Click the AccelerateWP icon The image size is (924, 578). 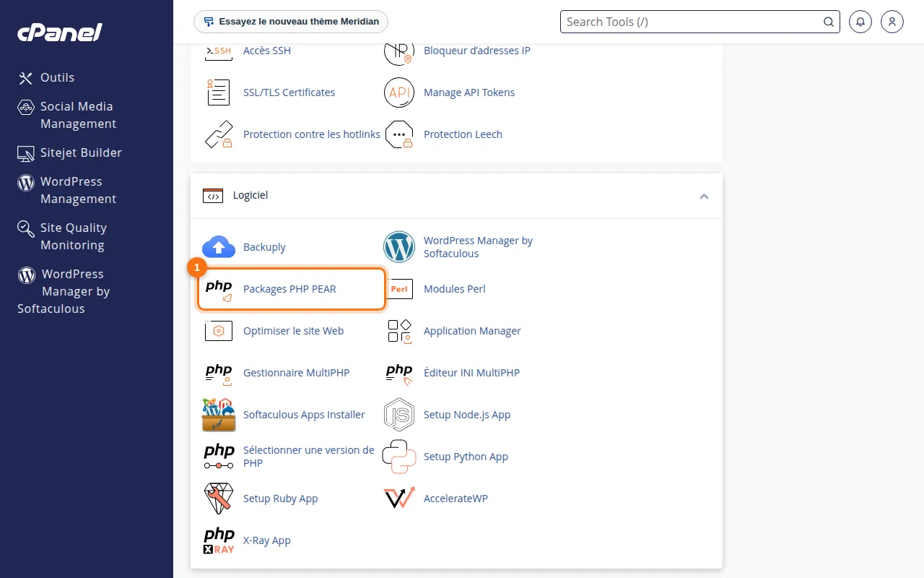(399, 499)
